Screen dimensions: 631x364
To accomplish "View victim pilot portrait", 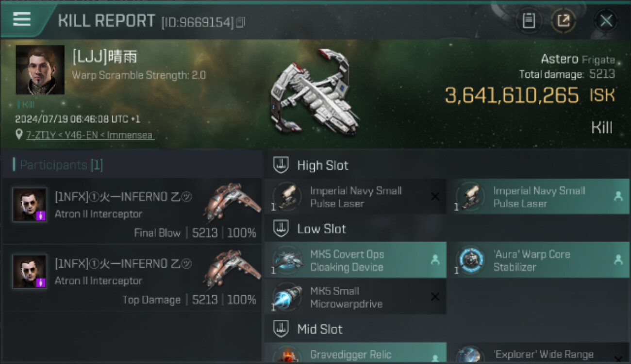I will pos(40,69).
